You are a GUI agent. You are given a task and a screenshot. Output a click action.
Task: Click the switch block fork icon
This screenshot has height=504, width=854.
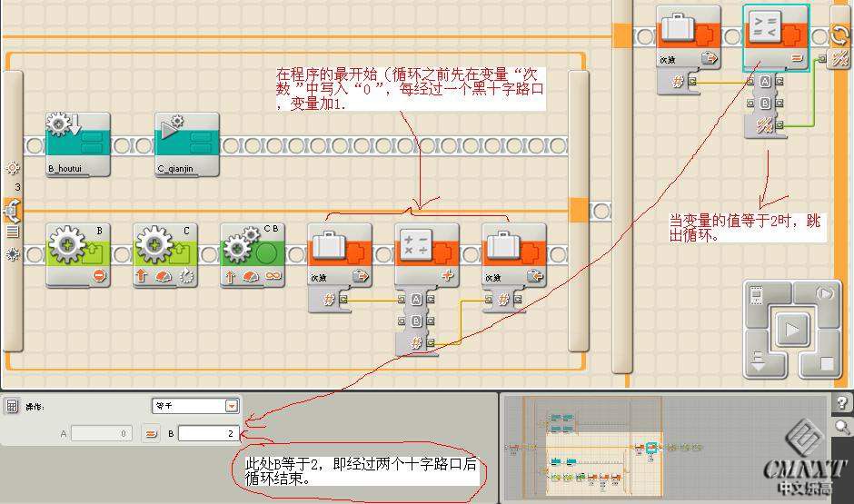pyautogui.click(x=12, y=210)
